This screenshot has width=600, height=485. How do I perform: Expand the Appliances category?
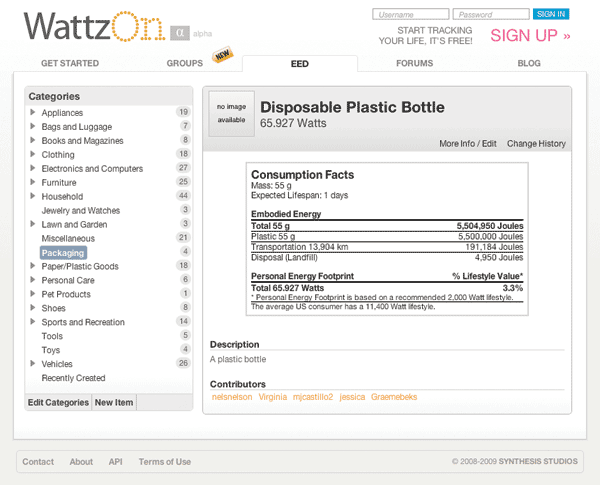[x=33, y=112]
